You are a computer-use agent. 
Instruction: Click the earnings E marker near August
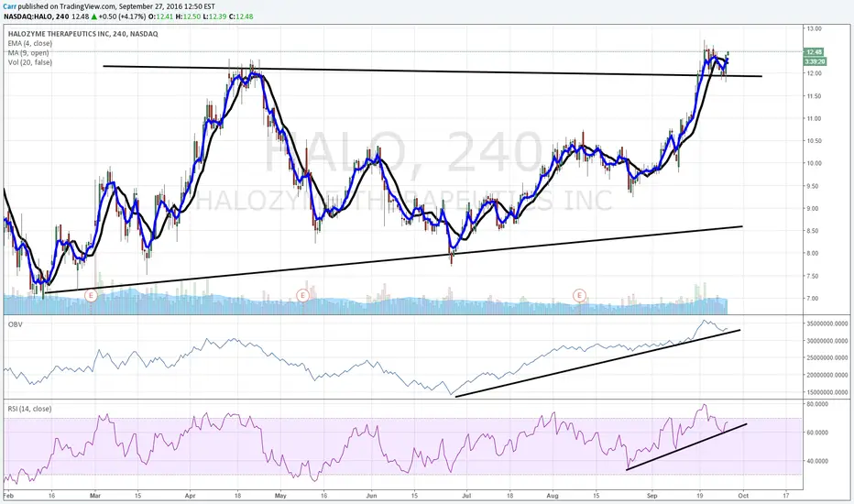click(579, 295)
